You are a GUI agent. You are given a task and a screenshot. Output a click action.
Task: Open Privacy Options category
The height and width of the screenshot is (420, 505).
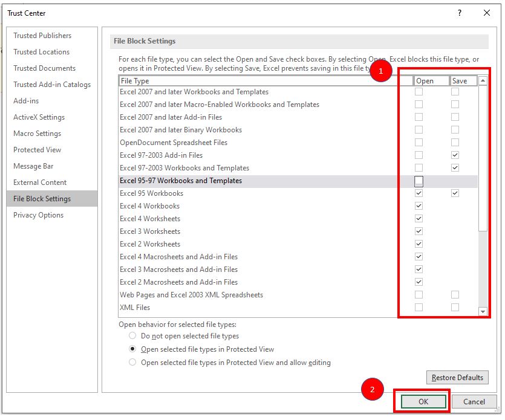point(38,215)
